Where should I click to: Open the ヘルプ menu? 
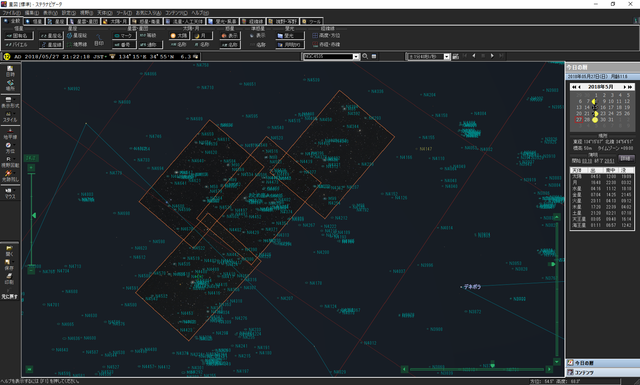tap(200, 13)
